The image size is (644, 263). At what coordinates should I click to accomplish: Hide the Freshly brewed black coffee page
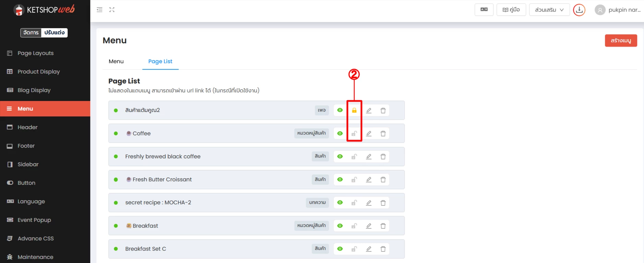[340, 156]
